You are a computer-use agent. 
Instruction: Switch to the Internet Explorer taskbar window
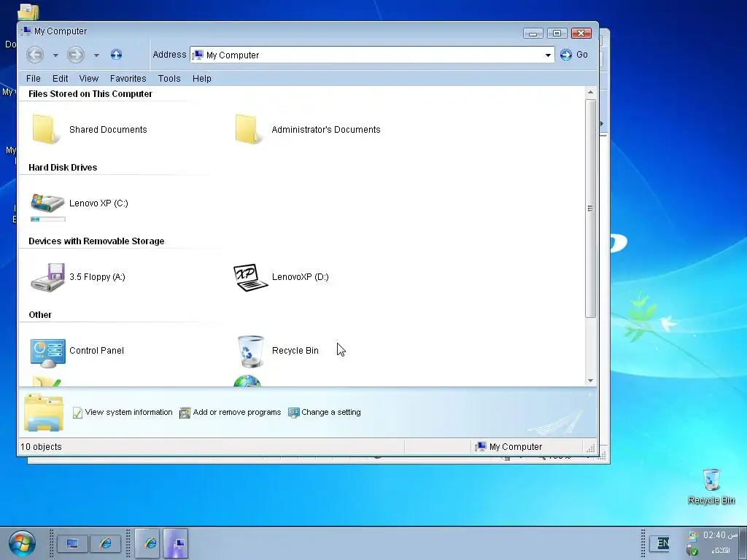tap(147, 543)
